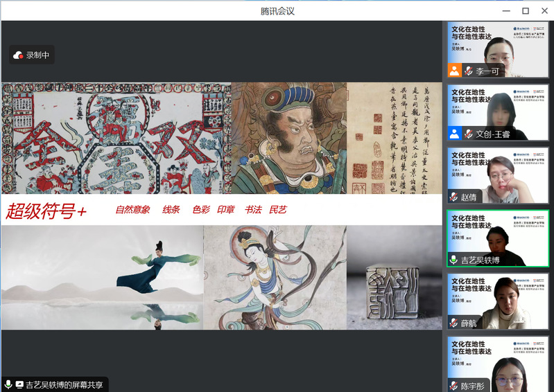
Task: Click the 吉艺吴轶博的屏幕共享 label
Action: [64, 384]
